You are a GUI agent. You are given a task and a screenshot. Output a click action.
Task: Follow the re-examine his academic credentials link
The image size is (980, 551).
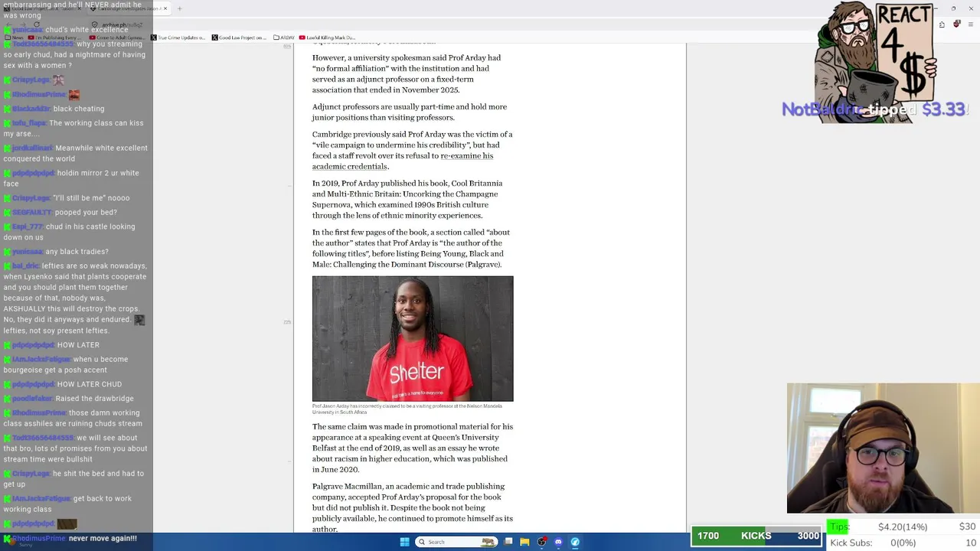click(x=403, y=161)
